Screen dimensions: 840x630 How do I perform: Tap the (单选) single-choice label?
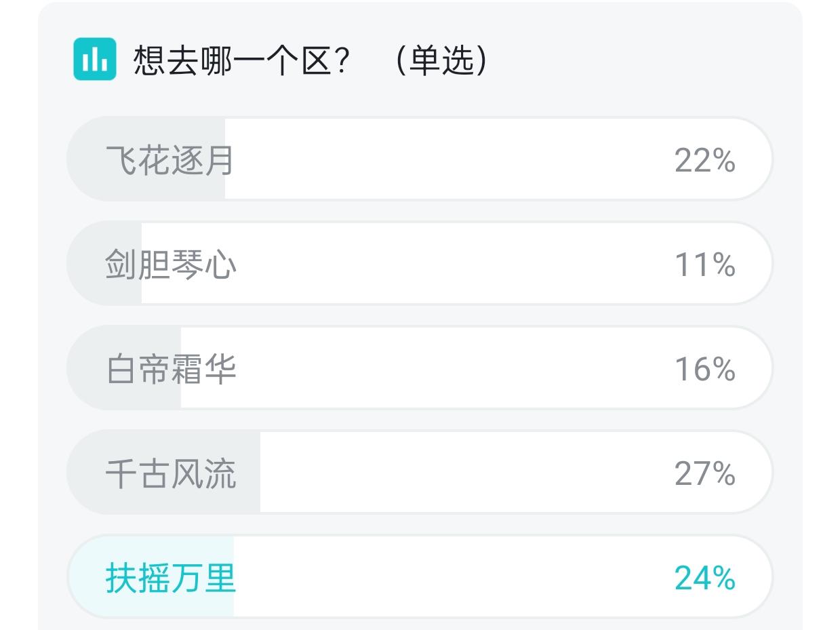(x=441, y=60)
